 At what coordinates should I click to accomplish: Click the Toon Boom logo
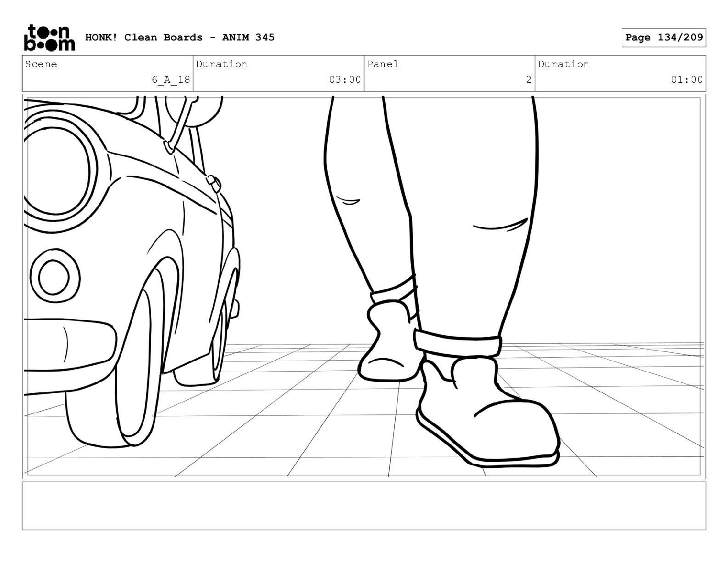49,37
